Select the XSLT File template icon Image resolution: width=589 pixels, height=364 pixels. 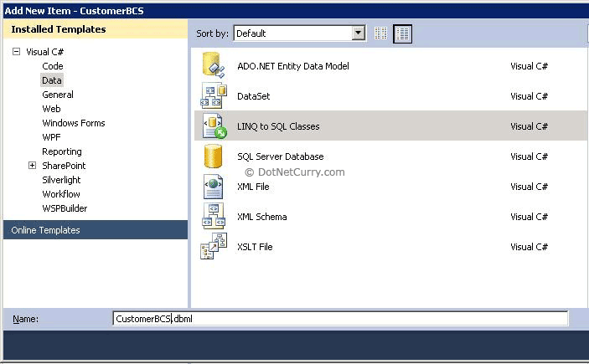click(213, 247)
